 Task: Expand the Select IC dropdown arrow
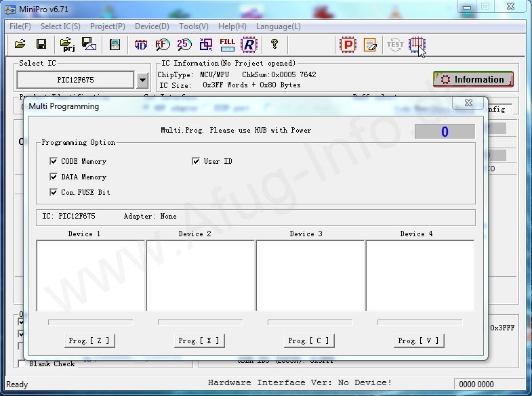(x=142, y=81)
